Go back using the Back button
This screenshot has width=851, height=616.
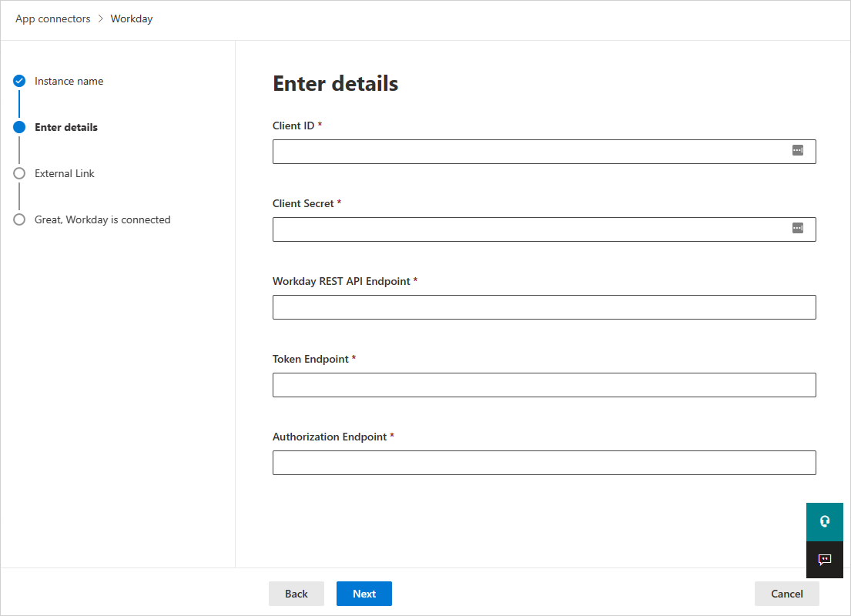click(297, 594)
